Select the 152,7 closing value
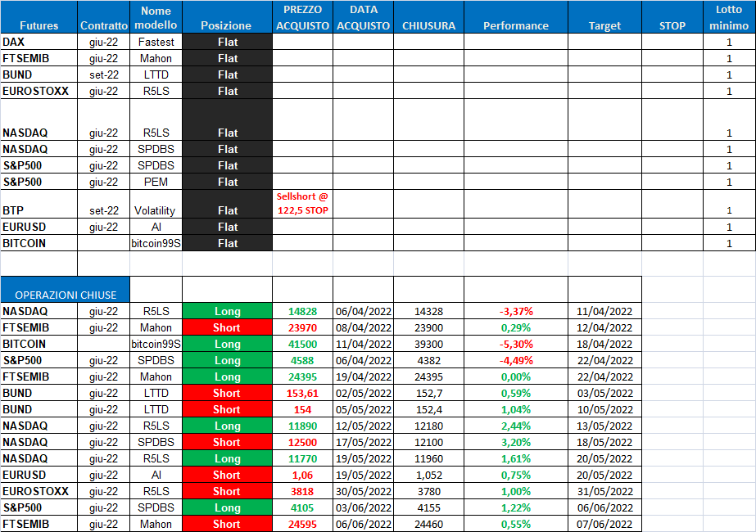The width and height of the screenshot is (756, 532). [429, 393]
